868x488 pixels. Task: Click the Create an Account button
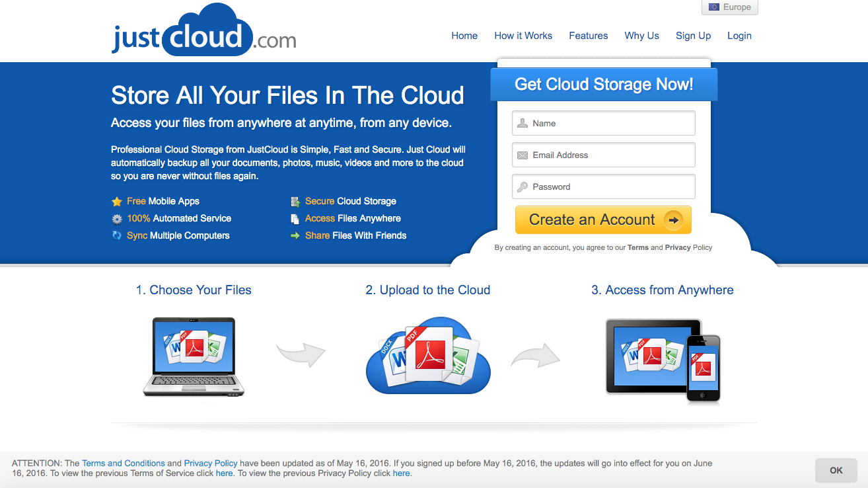[602, 220]
